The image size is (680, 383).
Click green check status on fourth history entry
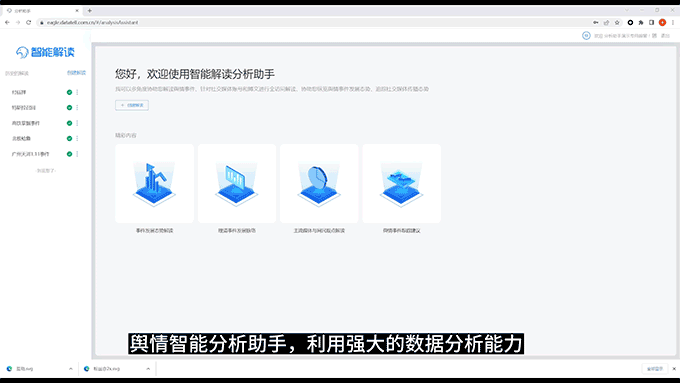69,138
